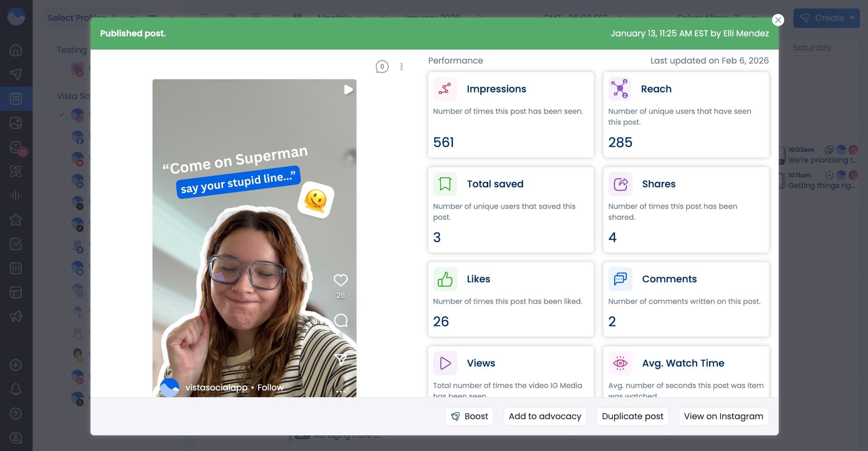Click the Total saved bookmark icon

click(x=445, y=184)
